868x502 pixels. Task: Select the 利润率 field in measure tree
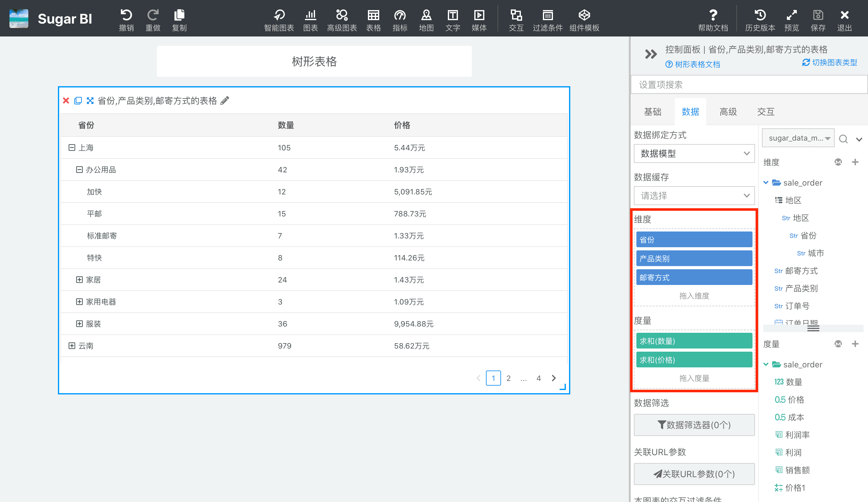792,435
